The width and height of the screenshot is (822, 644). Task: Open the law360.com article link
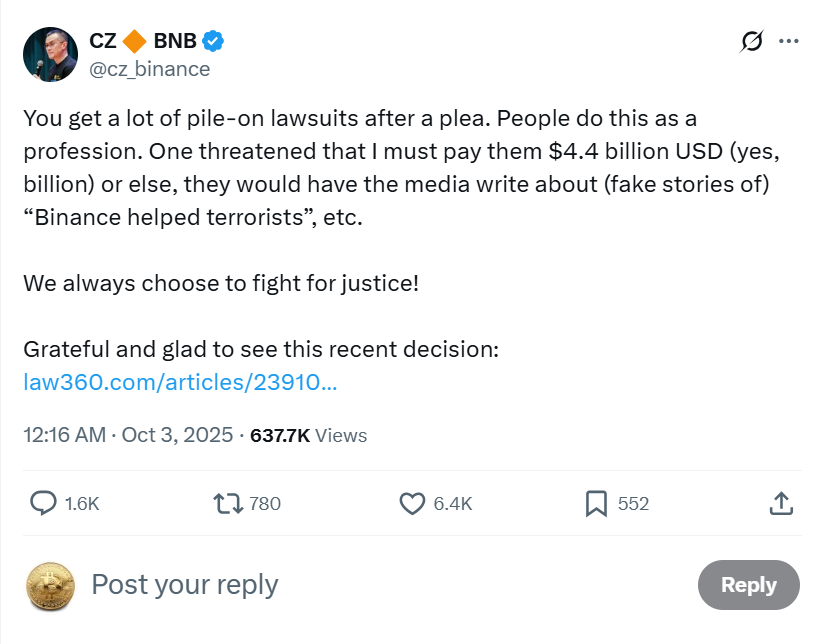[x=180, y=382]
